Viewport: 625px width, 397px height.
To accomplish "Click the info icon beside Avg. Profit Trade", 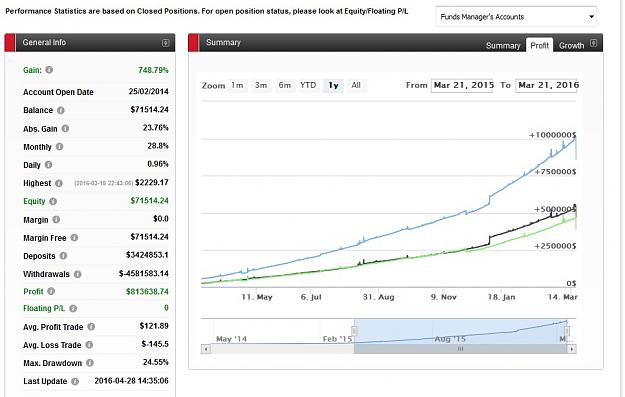I will (91, 327).
